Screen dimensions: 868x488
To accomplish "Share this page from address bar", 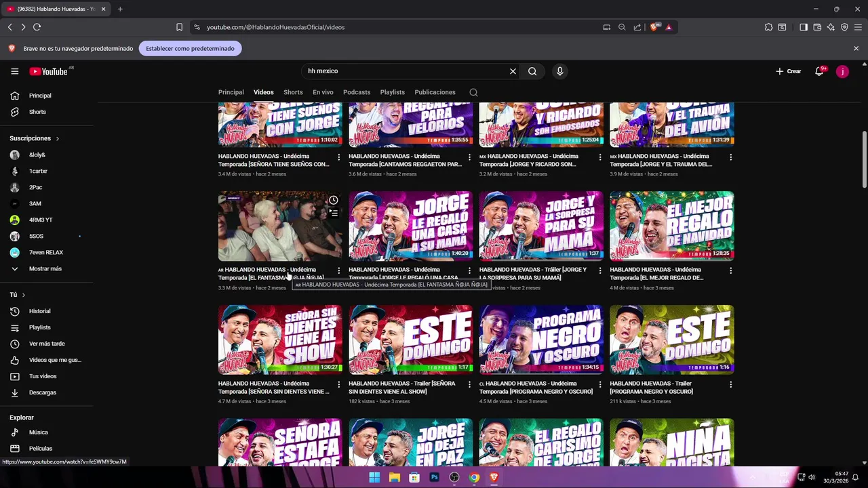I will point(637,27).
